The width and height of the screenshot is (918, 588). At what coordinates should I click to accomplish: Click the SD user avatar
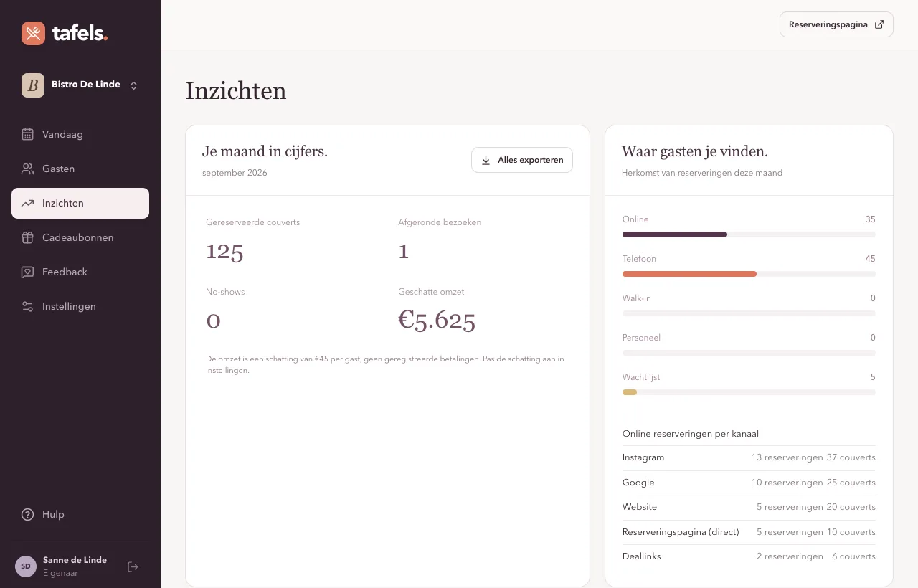(x=26, y=566)
